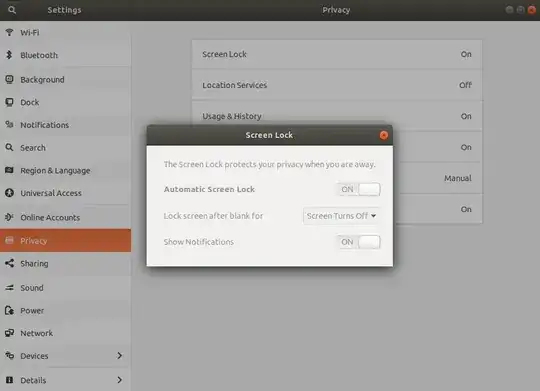Expand Devices submenu chevron
Screen dimensions: 540x391
tap(120, 356)
